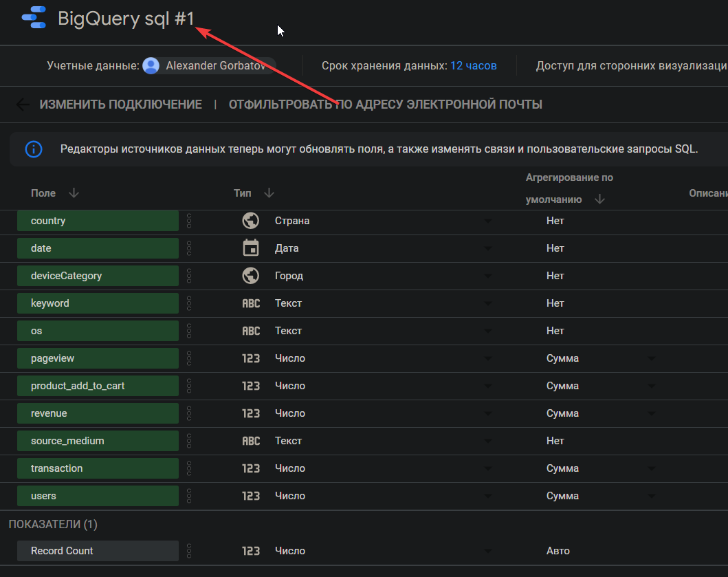Open three-dot menu for Record Count
Image resolution: width=728 pixels, height=577 pixels.
tap(189, 550)
